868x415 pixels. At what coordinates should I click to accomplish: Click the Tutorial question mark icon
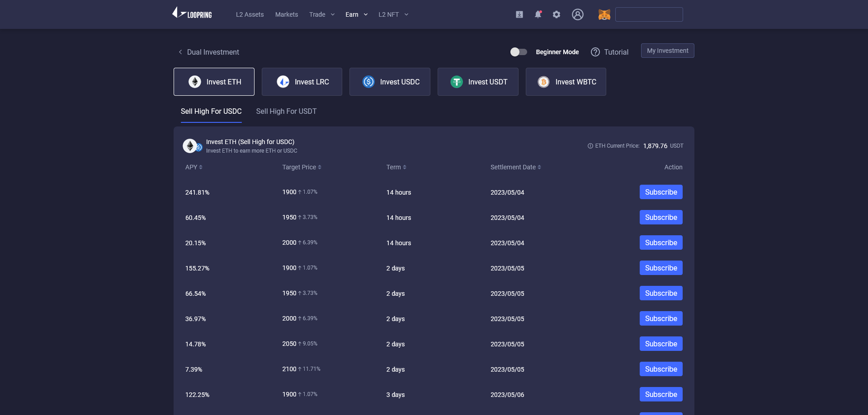(x=595, y=52)
